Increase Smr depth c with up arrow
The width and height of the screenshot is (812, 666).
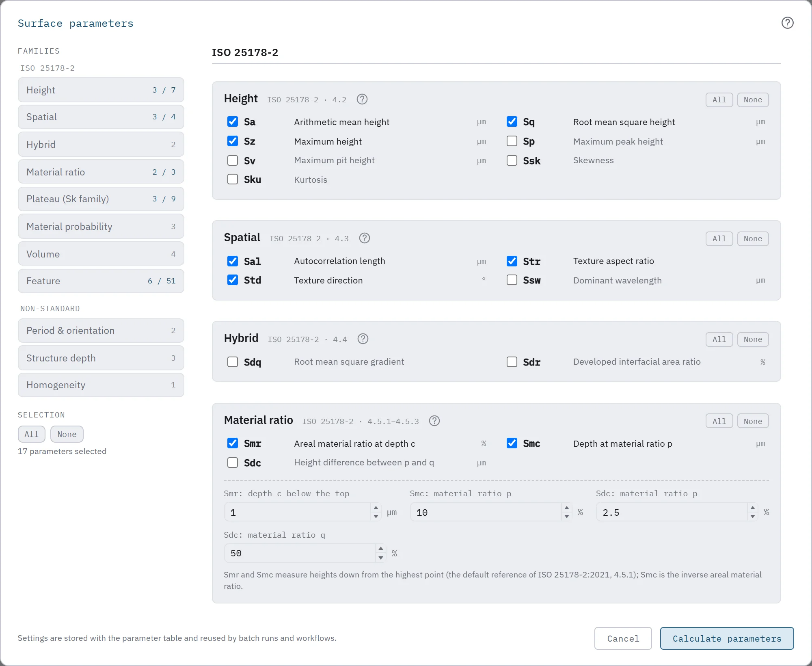pos(376,508)
